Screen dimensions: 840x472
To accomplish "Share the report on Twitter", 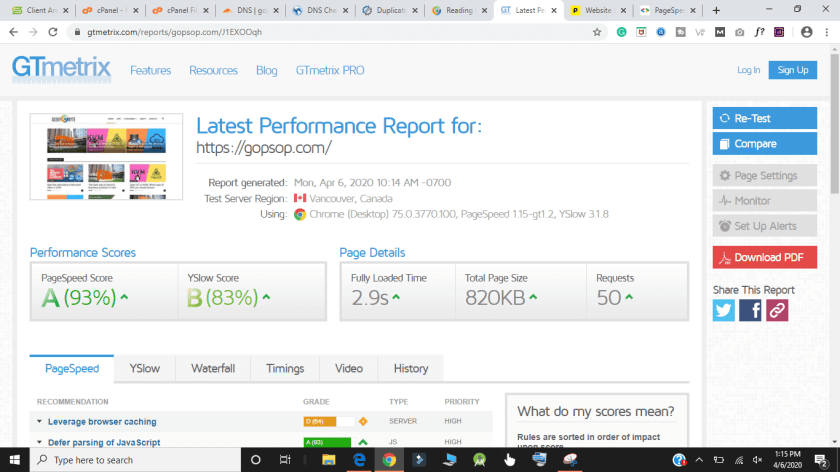I will (723, 310).
